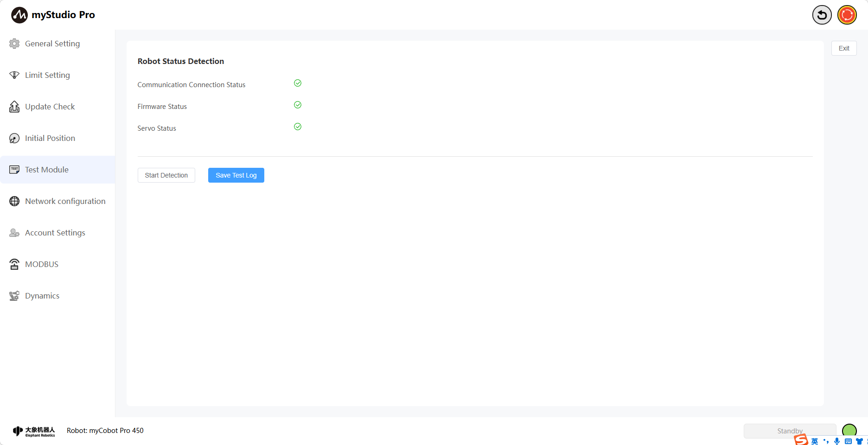Image resolution: width=868 pixels, height=445 pixels.
Task: Click the Update Check upload icon
Action: (14, 107)
